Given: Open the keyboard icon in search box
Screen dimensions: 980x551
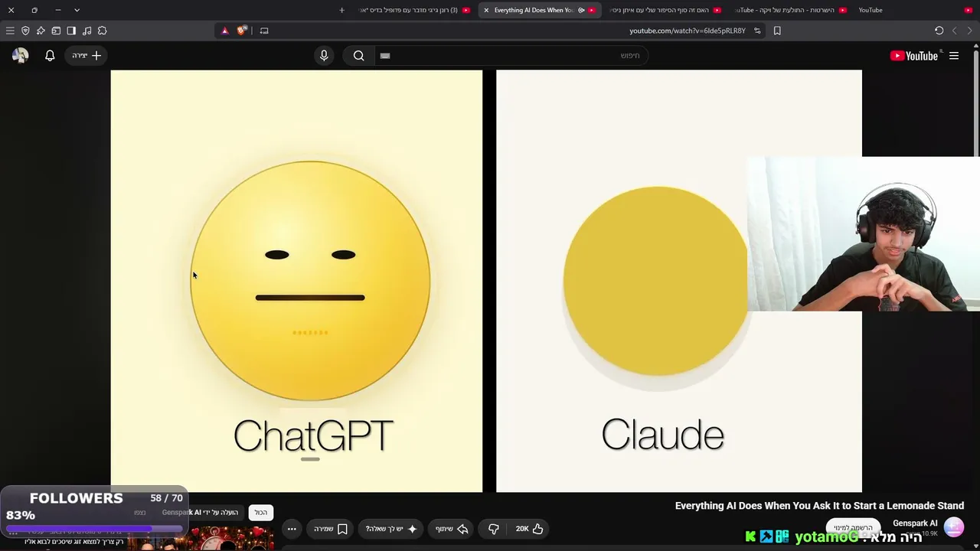Looking at the screenshot, I should [385, 56].
